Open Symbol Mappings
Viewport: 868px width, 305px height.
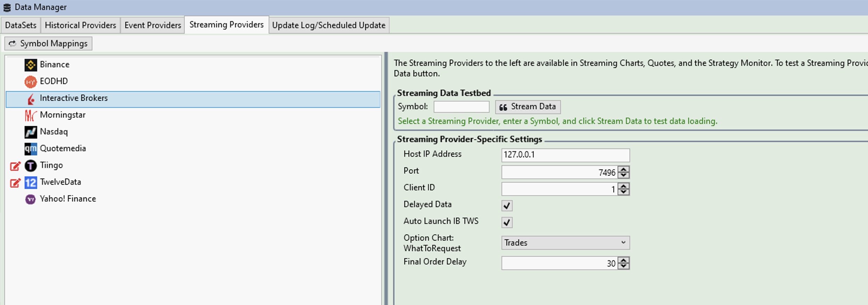click(x=48, y=44)
